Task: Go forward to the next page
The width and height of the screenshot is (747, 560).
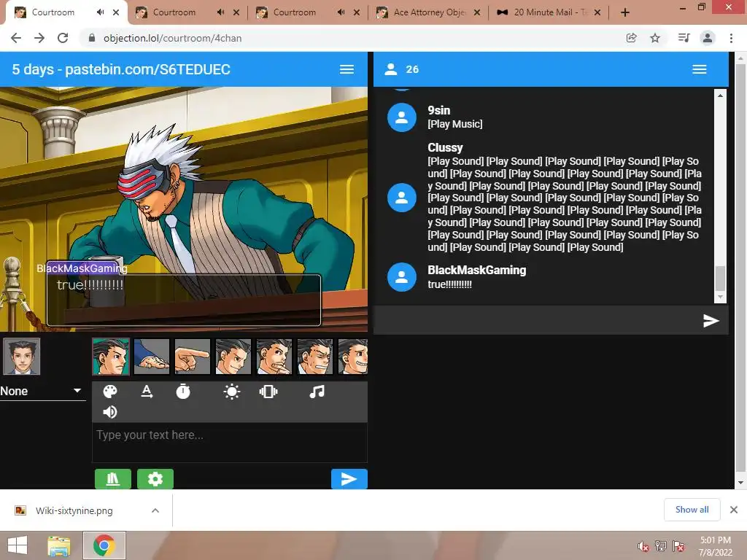Action: (39, 38)
